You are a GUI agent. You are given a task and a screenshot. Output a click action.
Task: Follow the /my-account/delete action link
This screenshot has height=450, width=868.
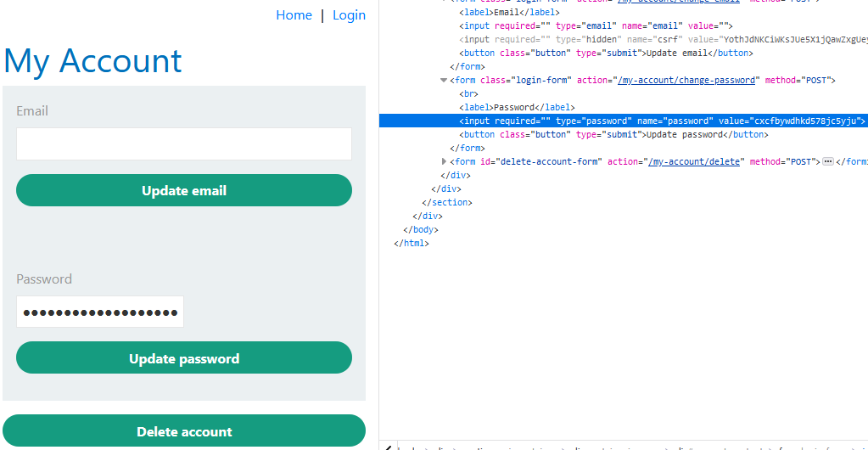(x=696, y=161)
